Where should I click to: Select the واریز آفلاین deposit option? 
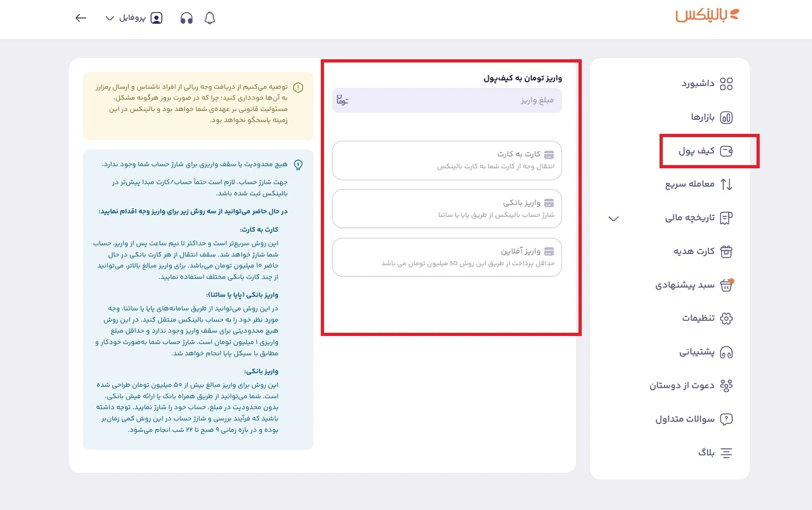[447, 257]
